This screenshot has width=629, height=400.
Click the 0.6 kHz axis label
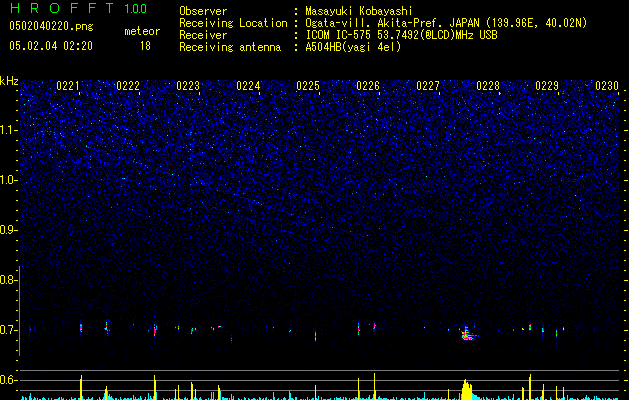[9, 380]
